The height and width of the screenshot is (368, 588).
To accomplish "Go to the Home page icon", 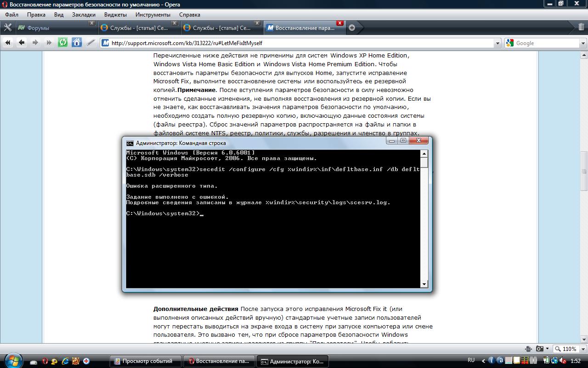I will (77, 43).
